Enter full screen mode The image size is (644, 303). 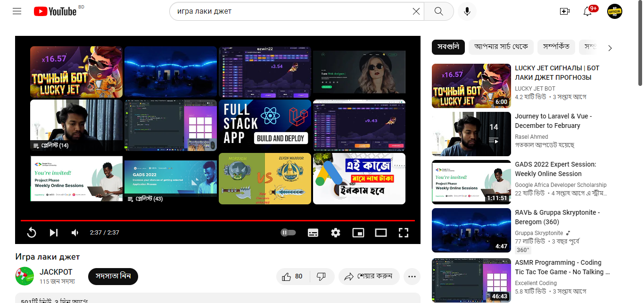tap(404, 233)
